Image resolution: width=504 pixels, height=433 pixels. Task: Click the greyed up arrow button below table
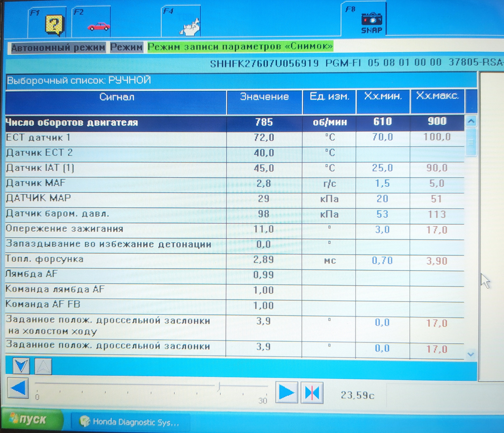43,366
